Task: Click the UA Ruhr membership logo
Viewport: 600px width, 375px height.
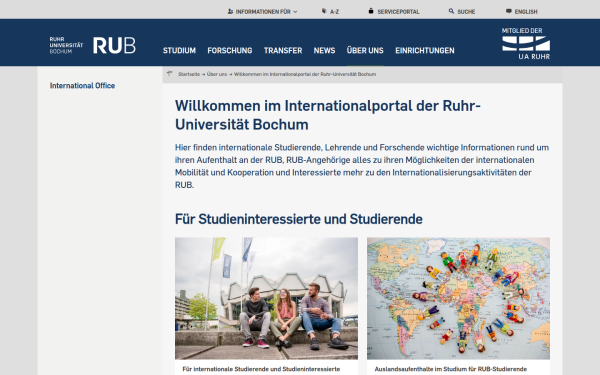Action: (x=526, y=44)
